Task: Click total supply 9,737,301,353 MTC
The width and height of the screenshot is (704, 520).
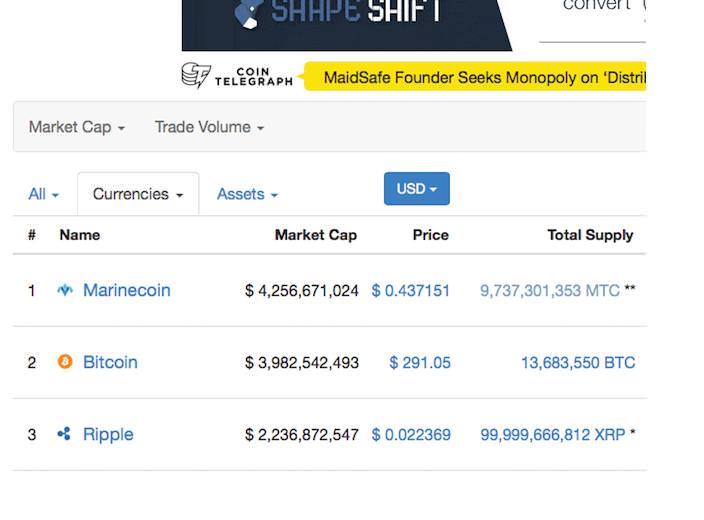Action: tap(550, 291)
